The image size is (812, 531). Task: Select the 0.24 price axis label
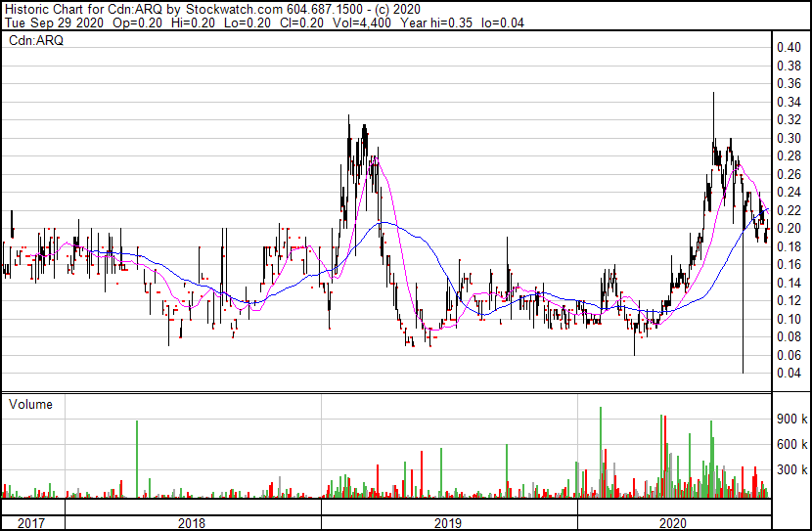pyautogui.click(x=789, y=193)
